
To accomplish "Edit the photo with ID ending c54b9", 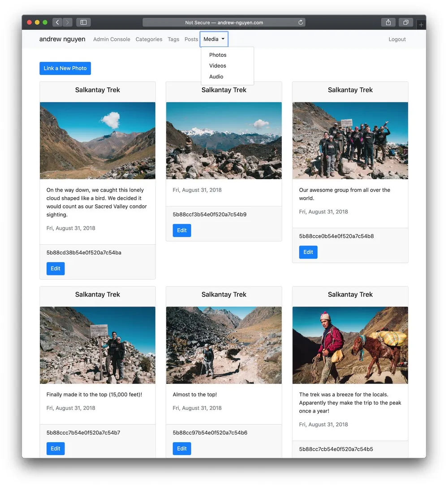I will point(182,230).
